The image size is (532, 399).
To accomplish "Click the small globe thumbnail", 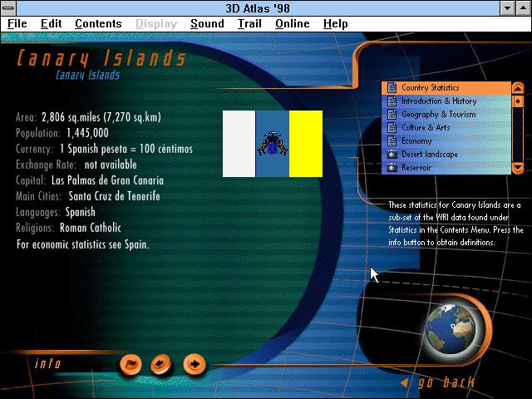I will point(451,329).
